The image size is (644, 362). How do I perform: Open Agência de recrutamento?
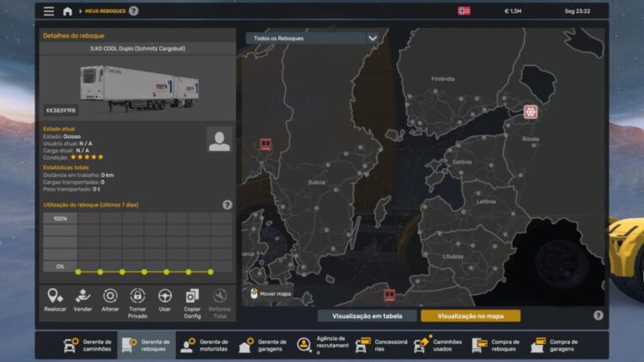click(x=322, y=345)
